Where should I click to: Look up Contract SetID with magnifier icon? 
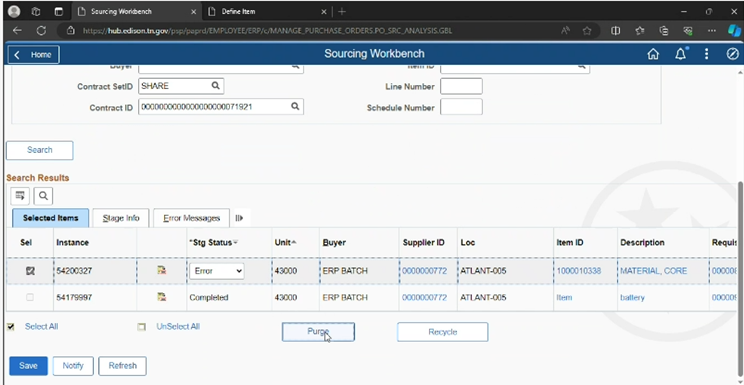point(215,86)
